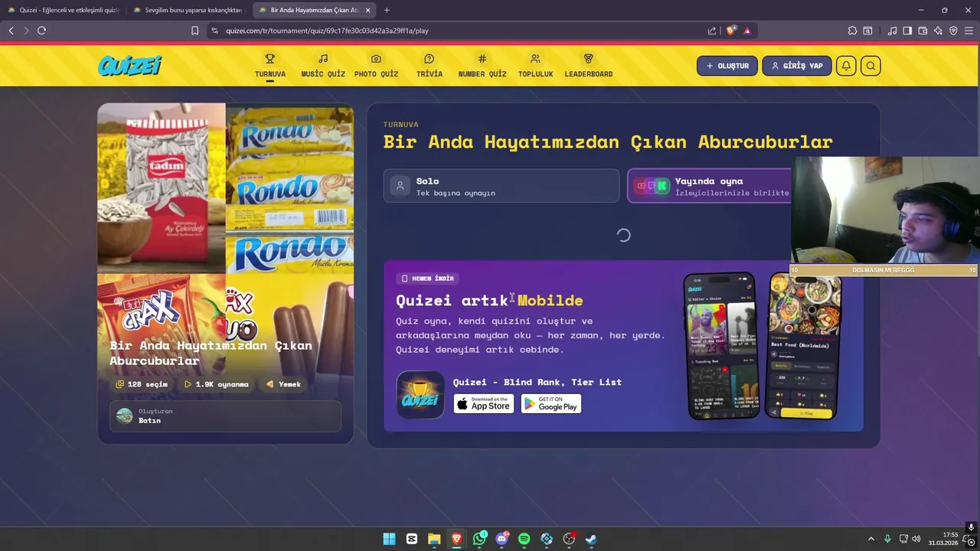Switch to the first Quizei browser tab
Screen dimensions: 980x551
point(63,10)
